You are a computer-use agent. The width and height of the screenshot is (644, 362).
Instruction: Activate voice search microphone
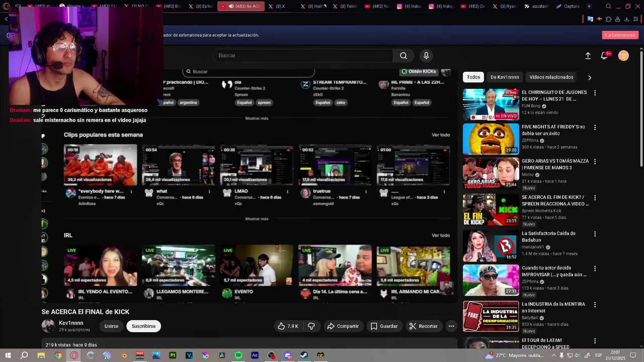pyautogui.click(x=426, y=55)
